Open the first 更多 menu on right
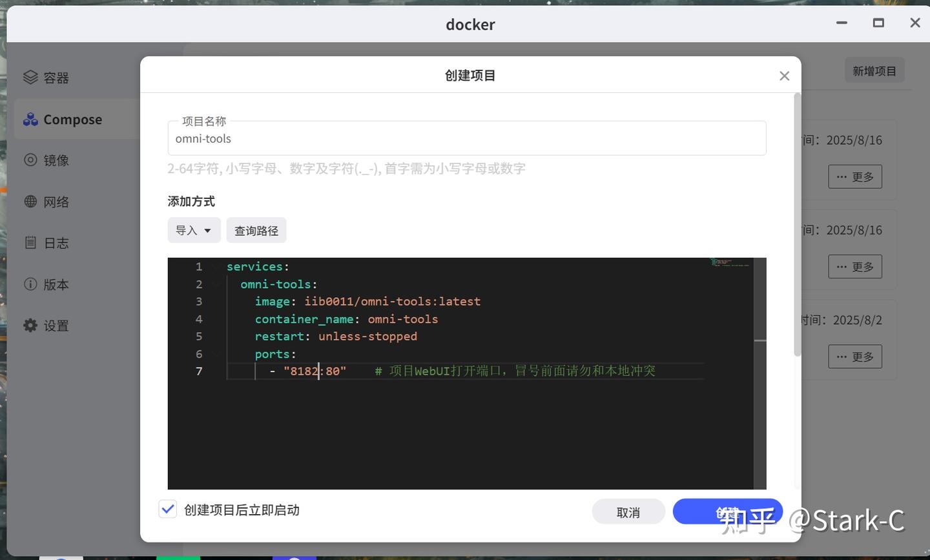This screenshot has width=930, height=560. click(x=855, y=176)
